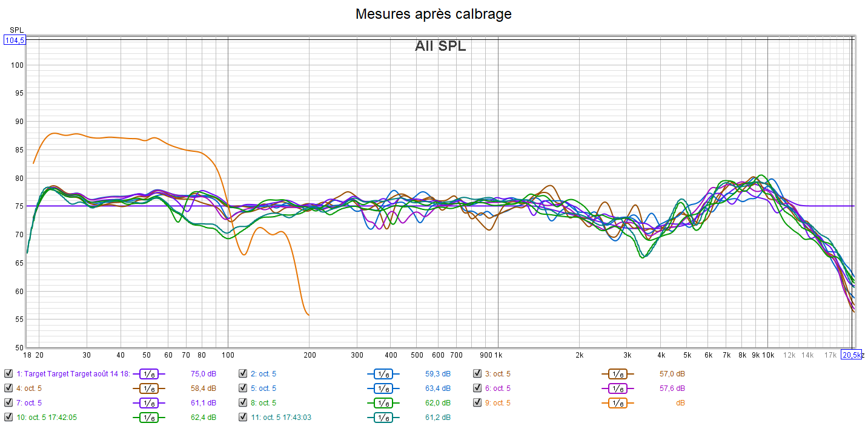868x426 pixels.
Task: Disable the 5: oct. 5 trace checkbox
Action: pyautogui.click(x=243, y=388)
